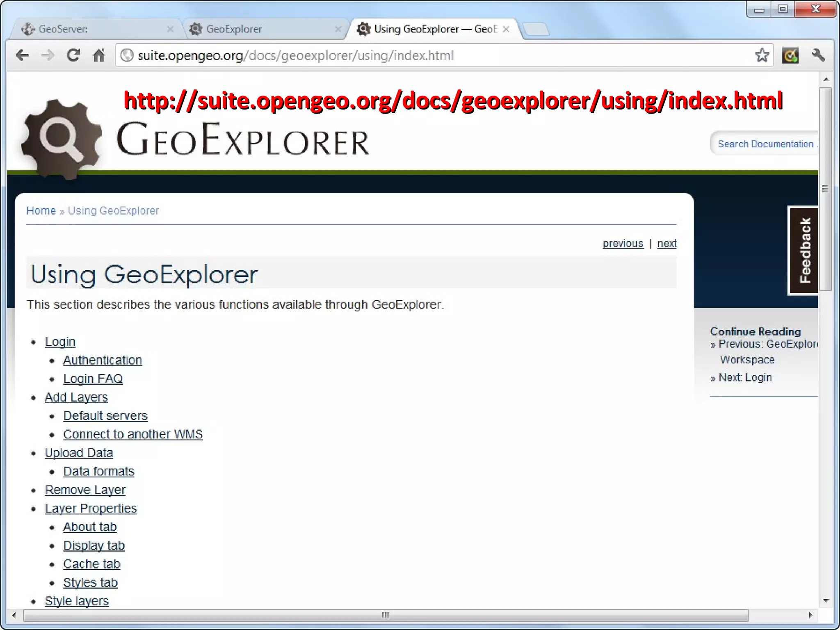Click the globe icon in the address bar
Viewport: 840px width, 630px height.
click(127, 55)
